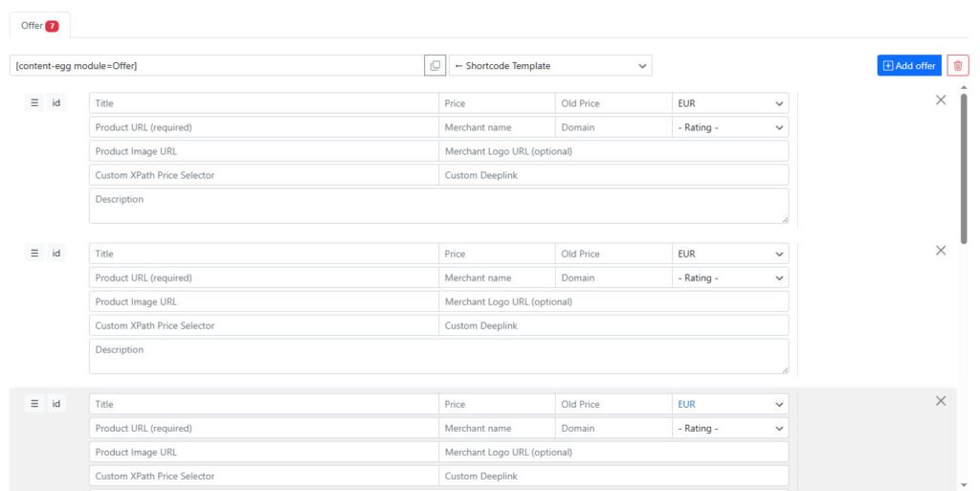Open the first offer's EUR currency dropdown

pyautogui.click(x=730, y=103)
